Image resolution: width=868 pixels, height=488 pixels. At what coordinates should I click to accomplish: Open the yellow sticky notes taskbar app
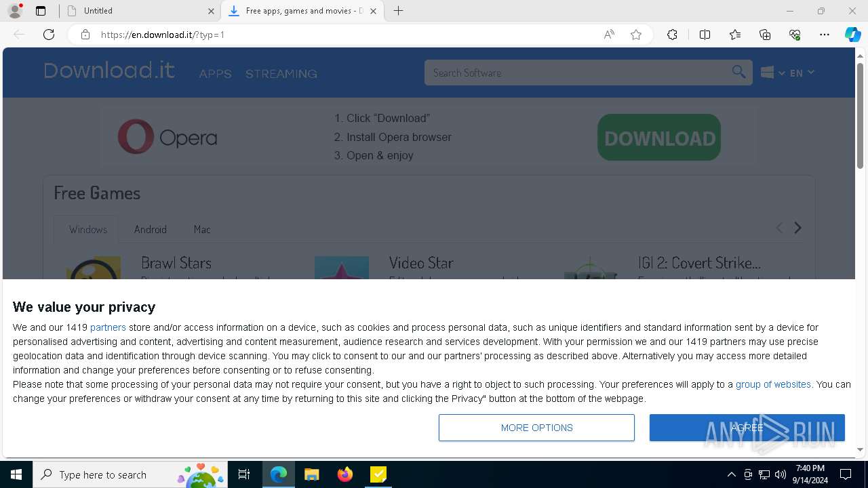pos(378,474)
